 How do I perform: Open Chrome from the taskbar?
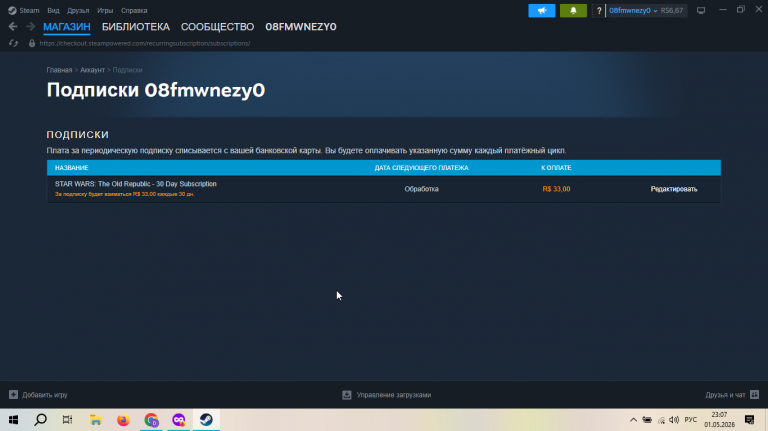click(151, 420)
